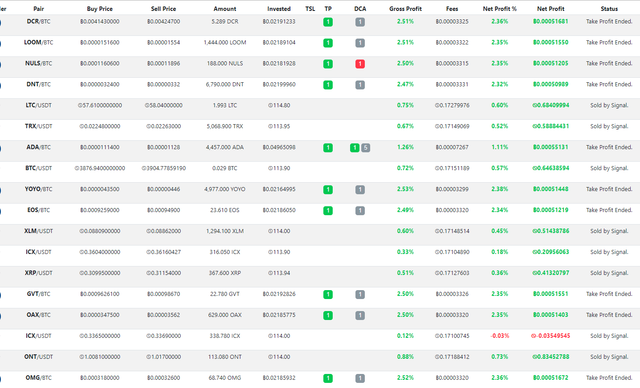
Task: Click the TP badge in YOYO/BTC row
Action: coord(328,190)
